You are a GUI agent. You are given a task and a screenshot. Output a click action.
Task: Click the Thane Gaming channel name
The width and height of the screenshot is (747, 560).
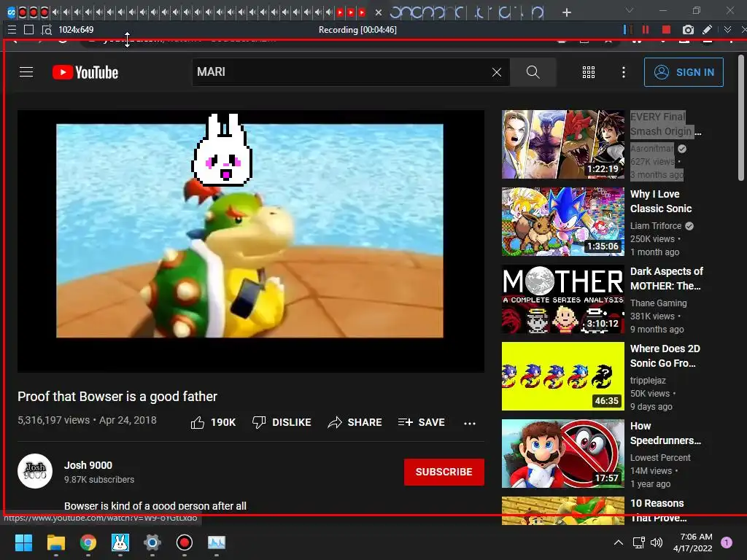click(659, 303)
